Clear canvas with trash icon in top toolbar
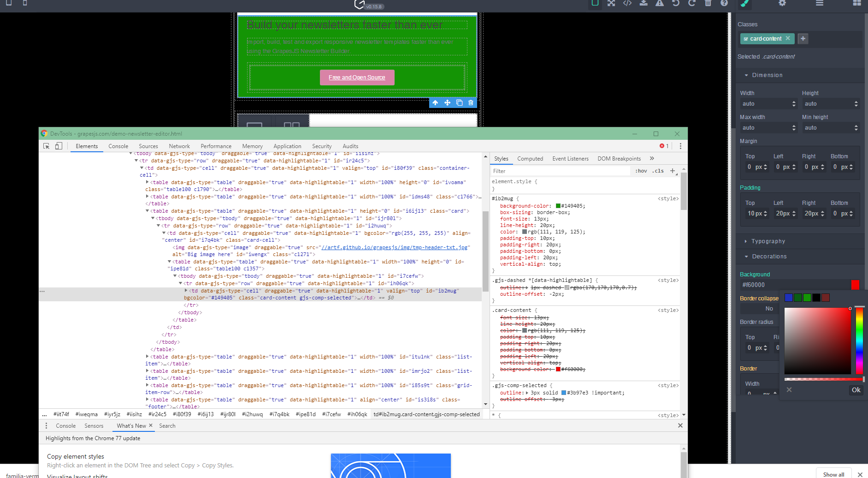The image size is (868, 478). [x=708, y=3]
